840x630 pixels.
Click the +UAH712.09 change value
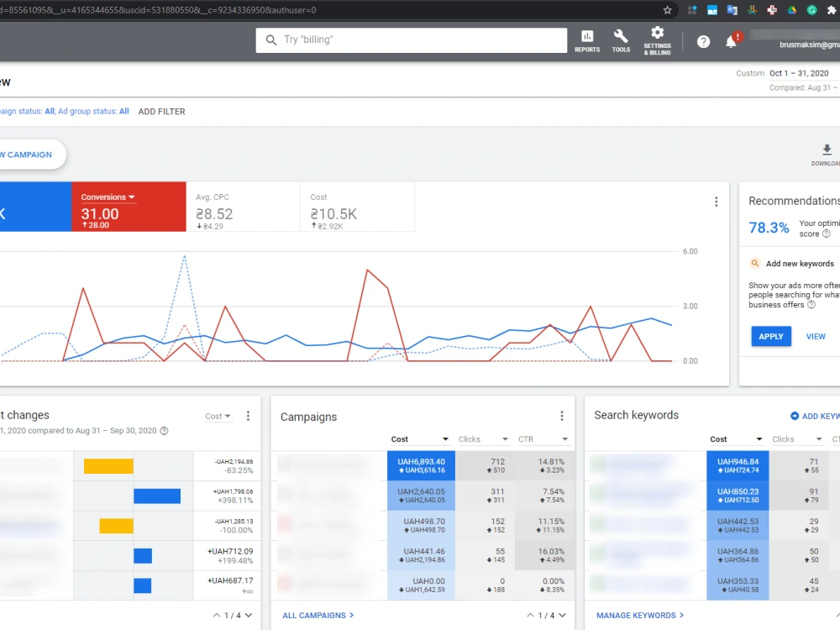click(230, 551)
